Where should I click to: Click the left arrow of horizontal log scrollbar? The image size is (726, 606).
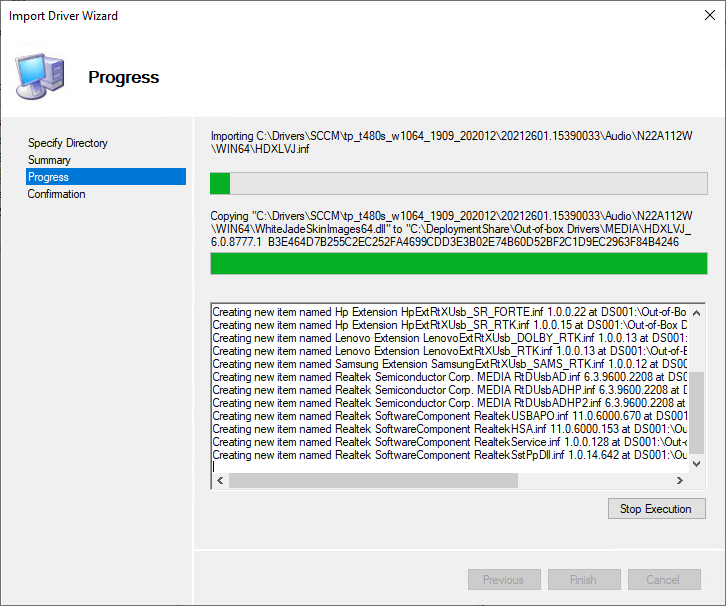219,480
